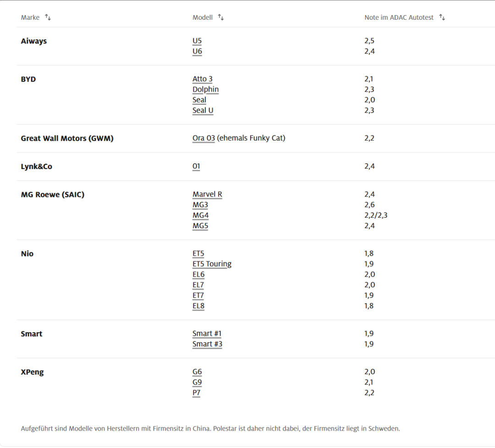Viewport: 495px width, 448px height.
Task: Sort by Note im ADAC Autotest arrows
Action: click(x=442, y=17)
